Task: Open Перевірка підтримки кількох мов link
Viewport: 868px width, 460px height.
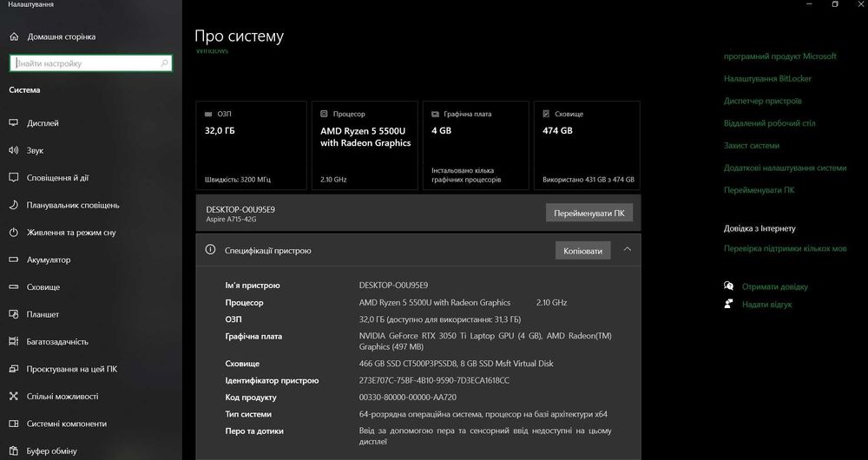Action: [785, 248]
